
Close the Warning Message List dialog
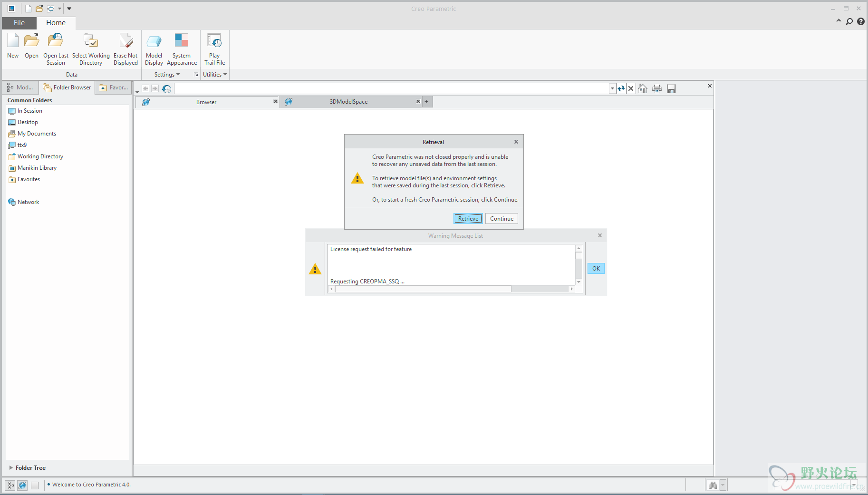pos(600,235)
